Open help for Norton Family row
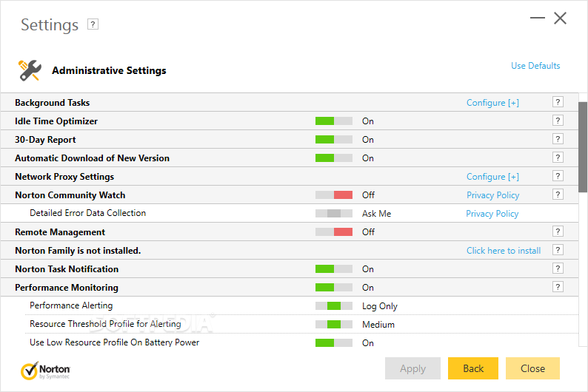 pyautogui.click(x=558, y=250)
